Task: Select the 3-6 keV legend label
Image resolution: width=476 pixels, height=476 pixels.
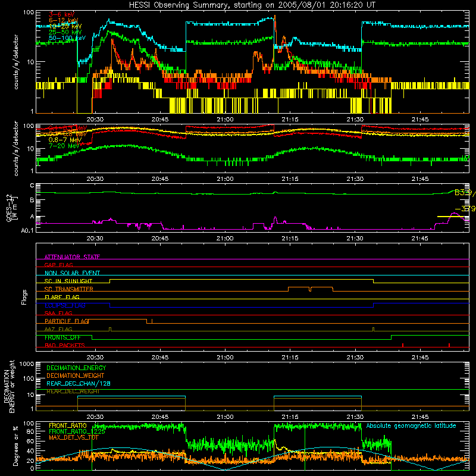Action: tap(61, 14)
